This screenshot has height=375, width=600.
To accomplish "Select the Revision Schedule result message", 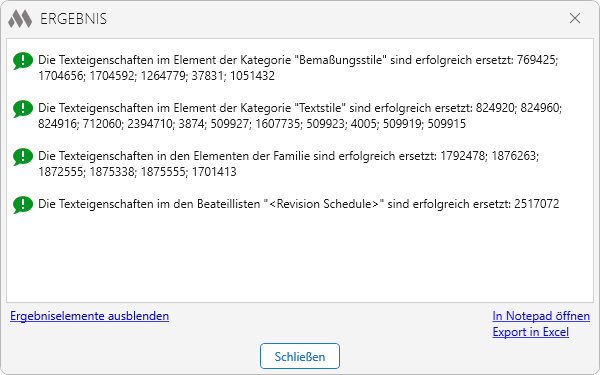I will [x=299, y=204].
